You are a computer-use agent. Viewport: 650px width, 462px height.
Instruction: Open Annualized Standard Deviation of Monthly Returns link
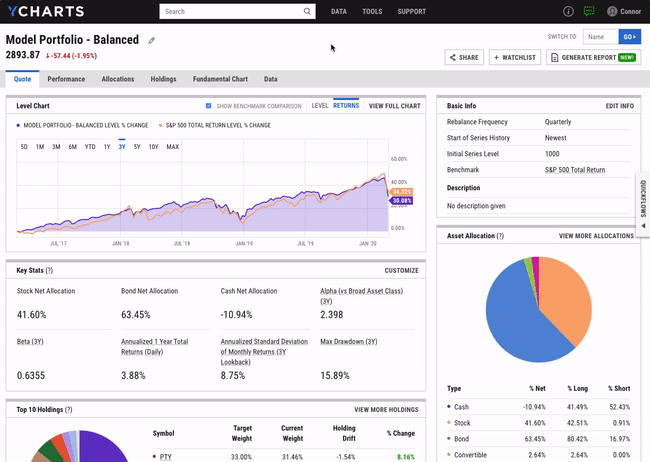coord(264,352)
